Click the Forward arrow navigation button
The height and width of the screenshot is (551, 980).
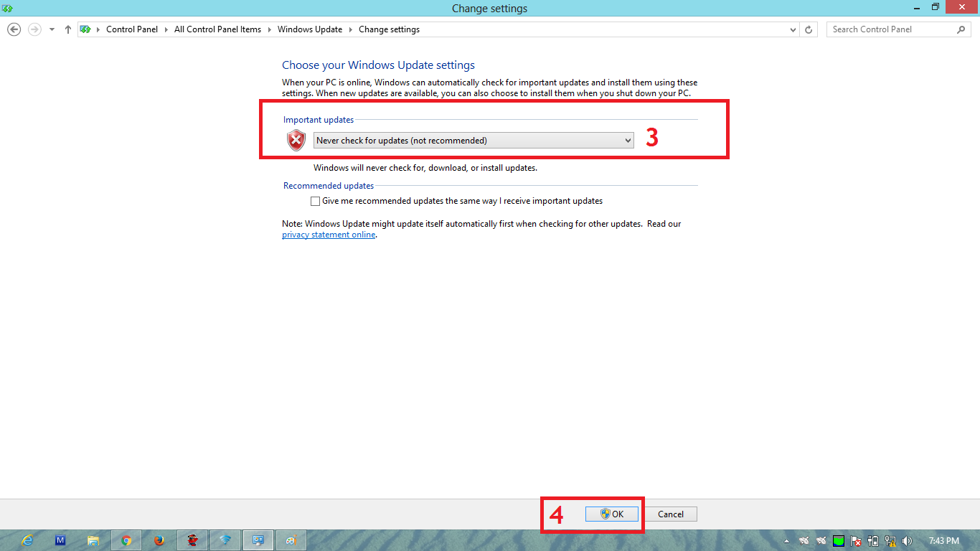[34, 29]
